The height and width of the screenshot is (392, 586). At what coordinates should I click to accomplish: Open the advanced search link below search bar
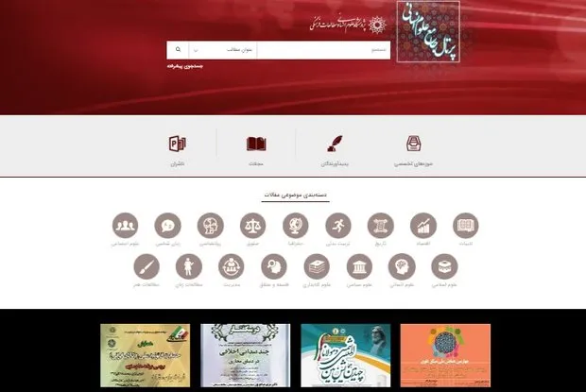185,66
